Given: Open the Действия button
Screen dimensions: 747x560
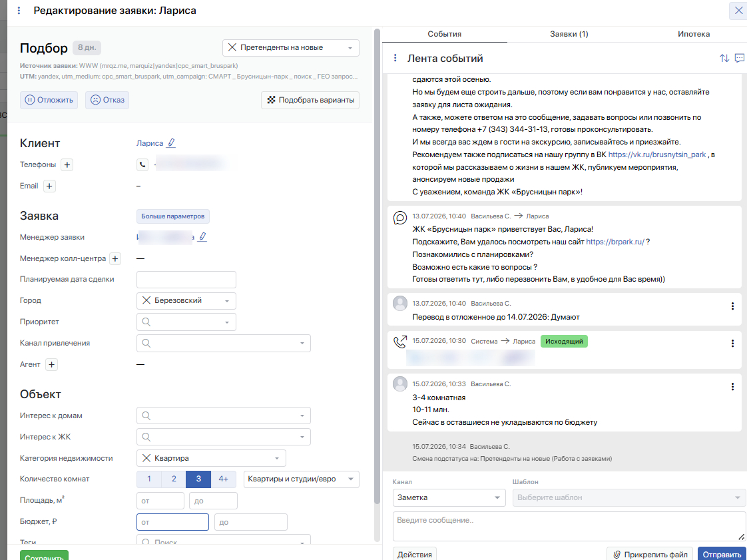Looking at the screenshot, I should coord(415,554).
